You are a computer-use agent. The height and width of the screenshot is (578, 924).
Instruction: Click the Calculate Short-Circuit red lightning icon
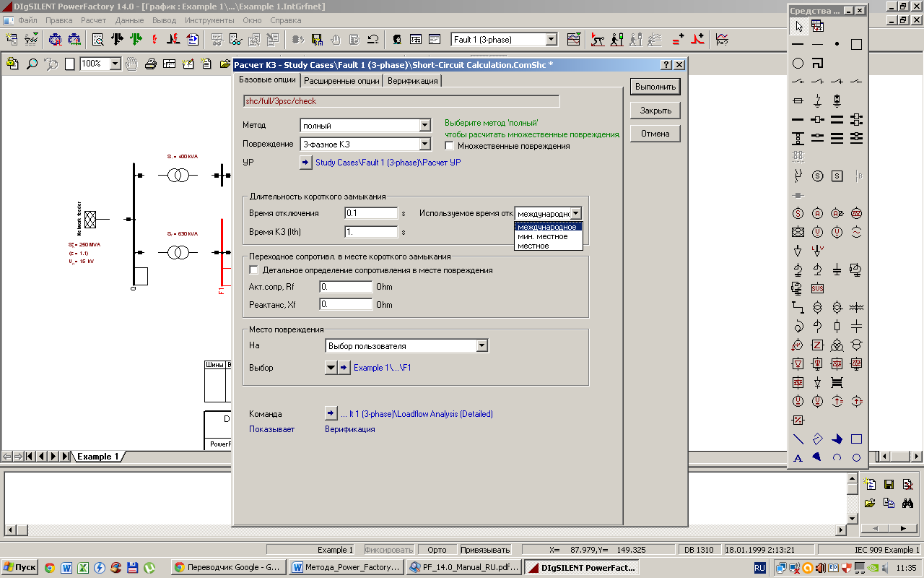tap(154, 40)
